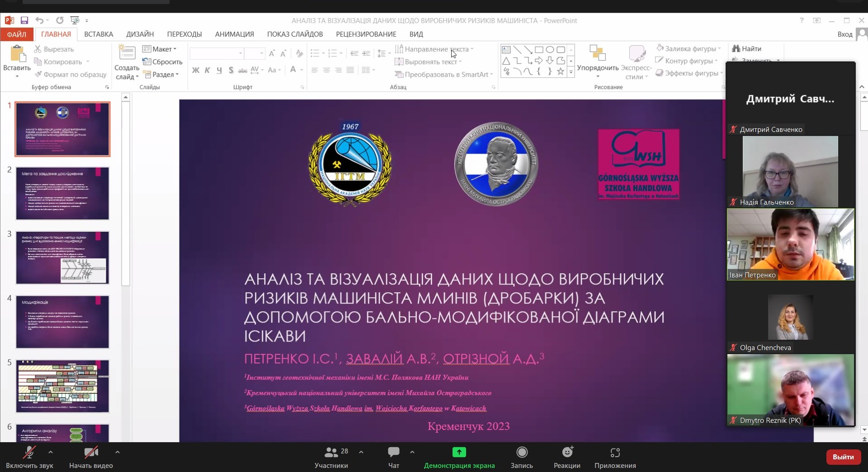Viewport: 868px width, 472px height.
Task: Center the paragraph text
Action: pos(326,70)
